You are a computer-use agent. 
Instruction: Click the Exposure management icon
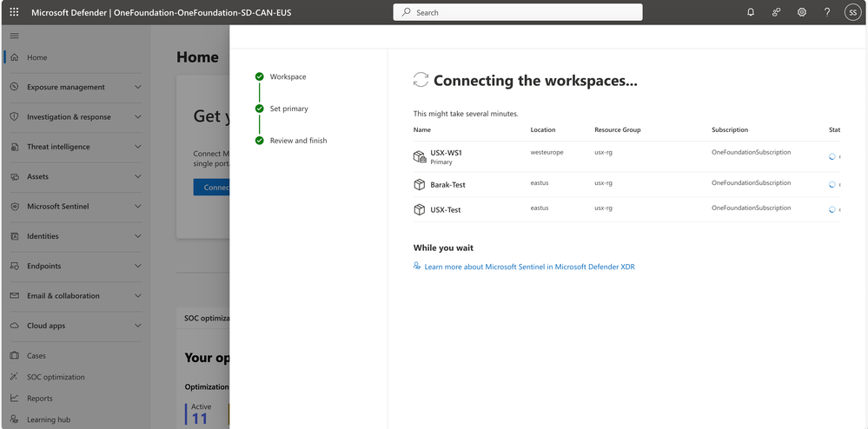coord(15,87)
